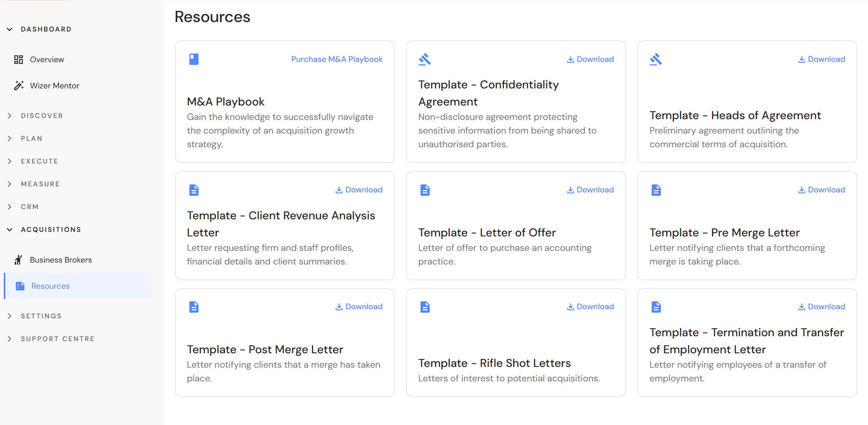This screenshot has height=425, width=868.
Task: Click the Overview dashboard grid icon
Action: (19, 60)
